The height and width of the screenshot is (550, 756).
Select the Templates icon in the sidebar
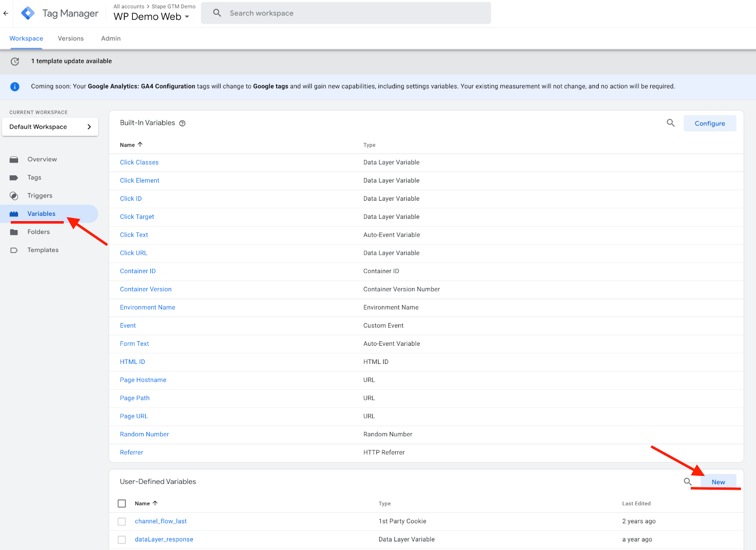(14, 250)
